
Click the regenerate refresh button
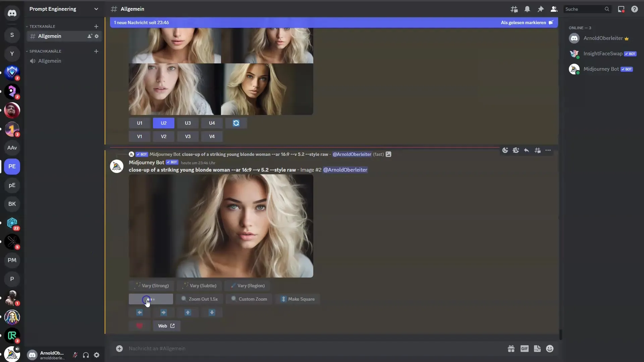(x=235, y=123)
